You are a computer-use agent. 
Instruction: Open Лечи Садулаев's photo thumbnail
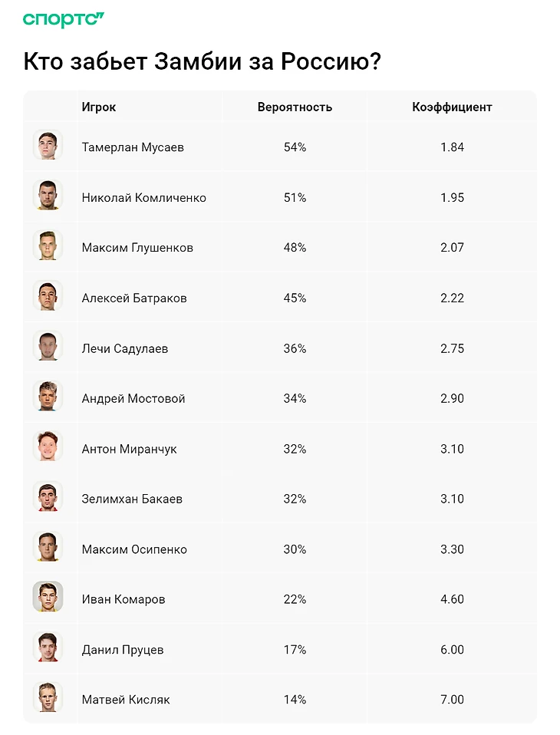pyautogui.click(x=48, y=346)
